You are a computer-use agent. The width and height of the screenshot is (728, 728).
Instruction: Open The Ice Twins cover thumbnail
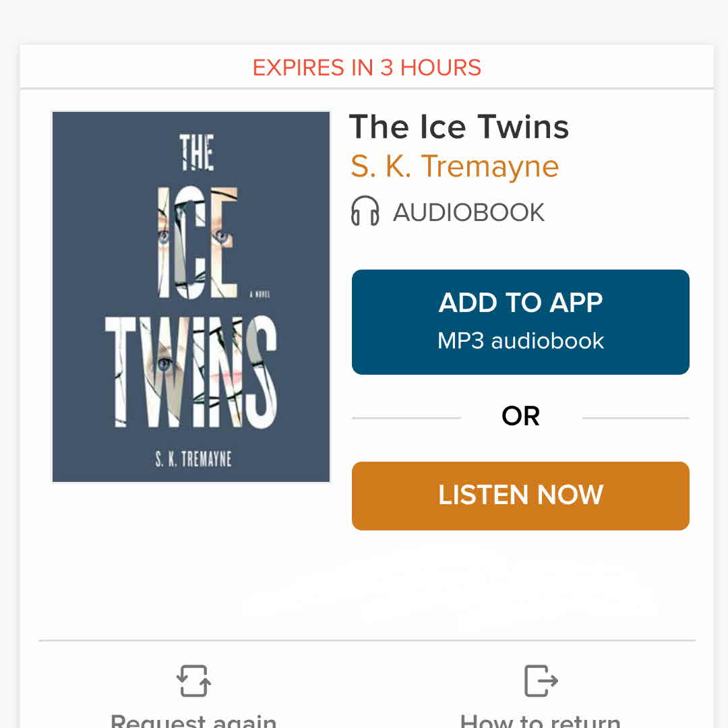point(191,297)
